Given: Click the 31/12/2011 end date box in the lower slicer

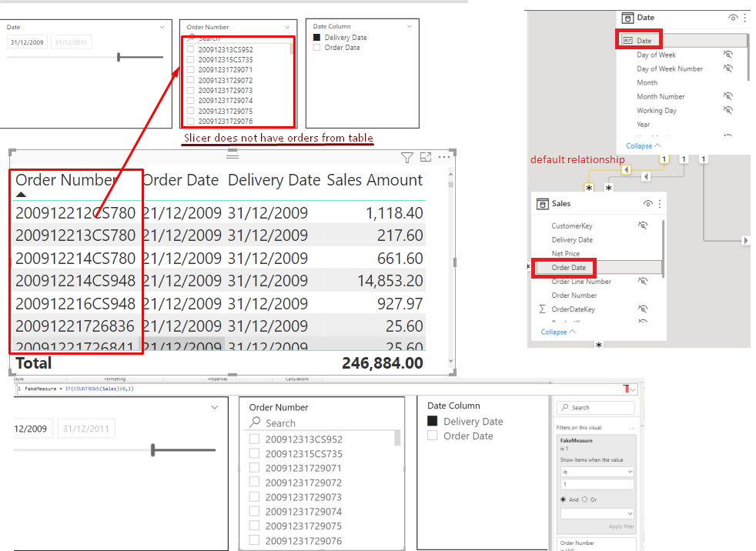Looking at the screenshot, I should coord(85,429).
